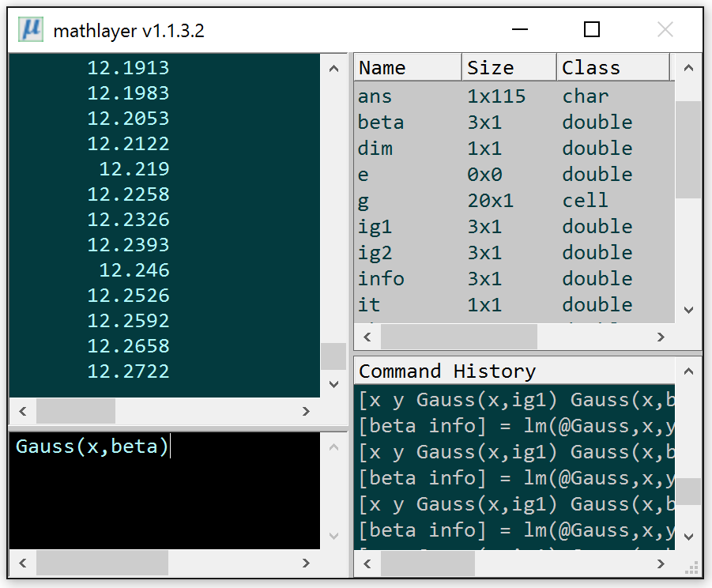The height and width of the screenshot is (588, 712).
Task: Maximize the mathlayer window
Action: click(591, 30)
